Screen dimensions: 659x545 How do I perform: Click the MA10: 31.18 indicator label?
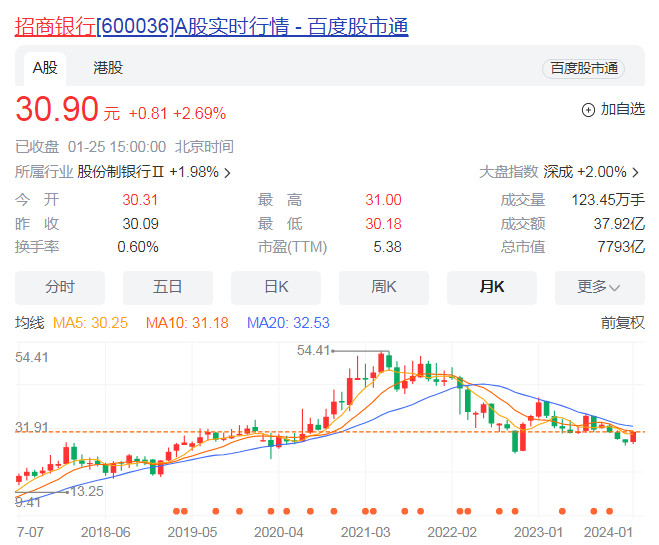pos(187,323)
